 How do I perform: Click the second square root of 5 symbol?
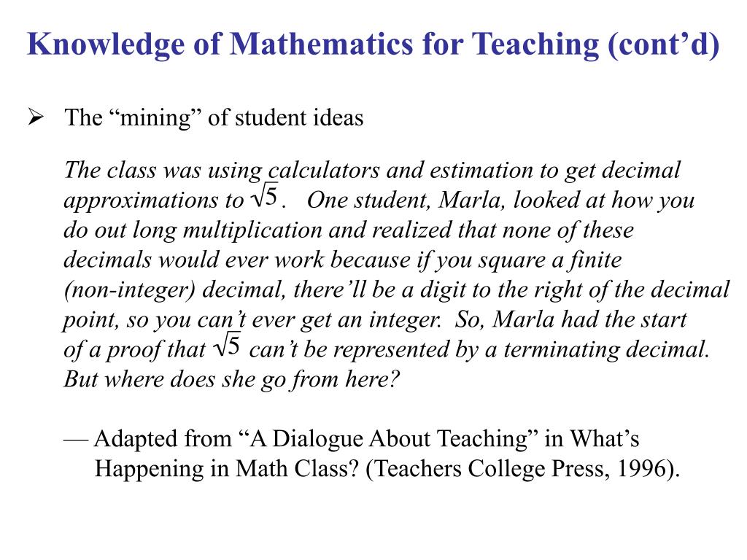tap(228, 346)
